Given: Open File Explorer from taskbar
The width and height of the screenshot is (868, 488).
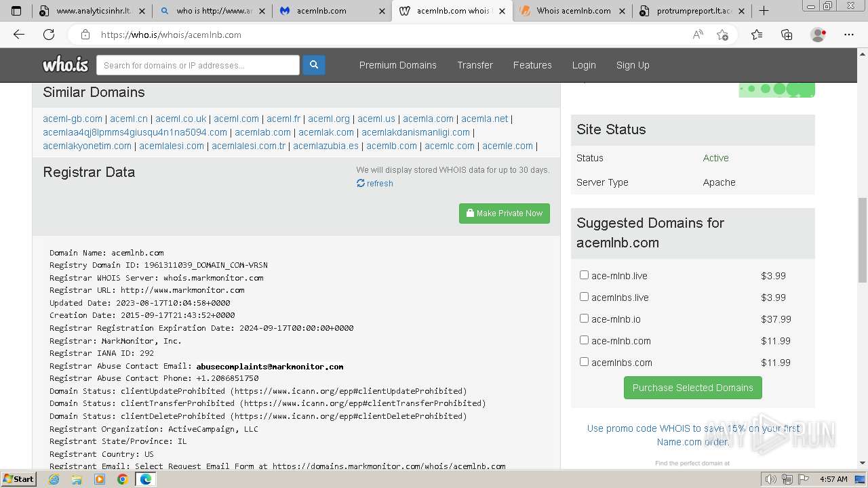Looking at the screenshot, I should click(77, 479).
